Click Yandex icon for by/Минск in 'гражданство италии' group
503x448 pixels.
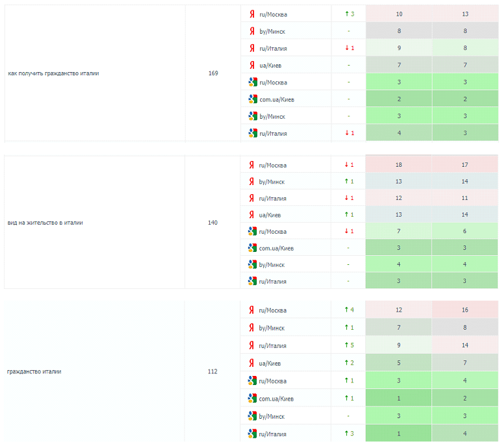[x=251, y=328]
